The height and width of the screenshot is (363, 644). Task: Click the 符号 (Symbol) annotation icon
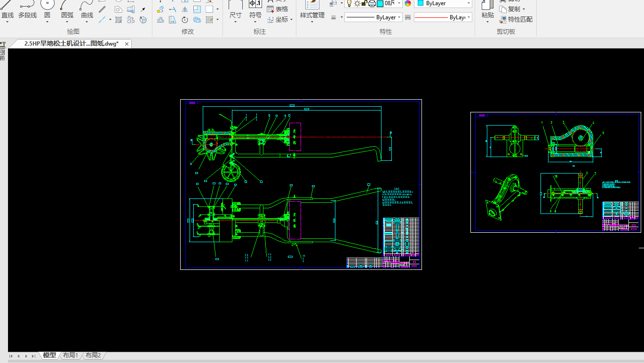pyautogui.click(x=255, y=9)
